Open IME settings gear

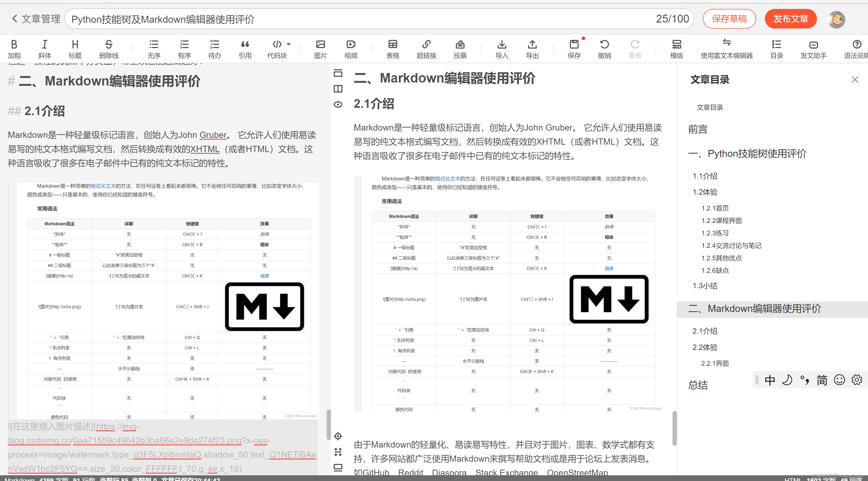857,380
